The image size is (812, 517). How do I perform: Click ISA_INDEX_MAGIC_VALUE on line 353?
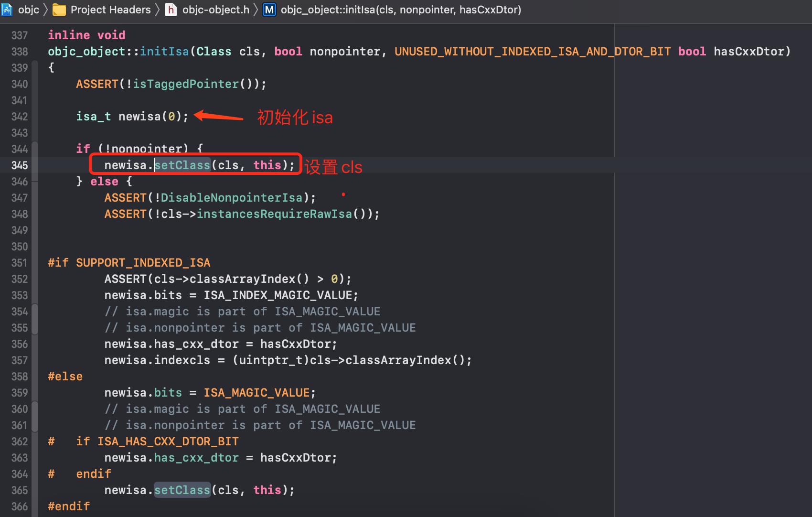278,295
